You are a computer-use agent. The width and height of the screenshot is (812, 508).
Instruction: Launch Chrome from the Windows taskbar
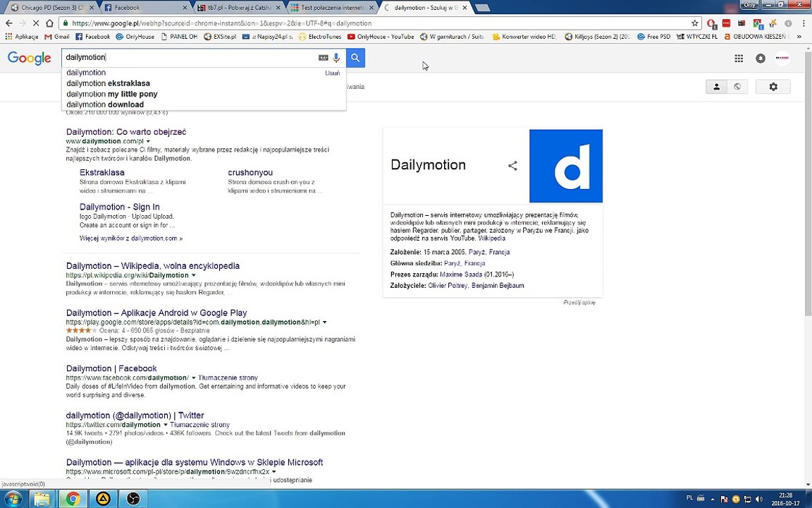pos(73,499)
